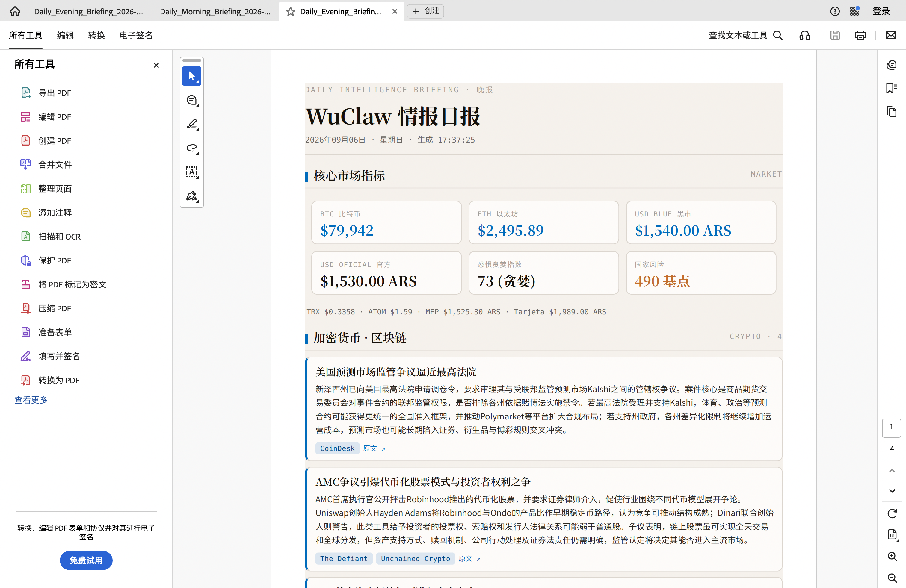Image resolution: width=906 pixels, height=588 pixels.
Task: Open the 转换 menu tab
Action: click(x=96, y=35)
